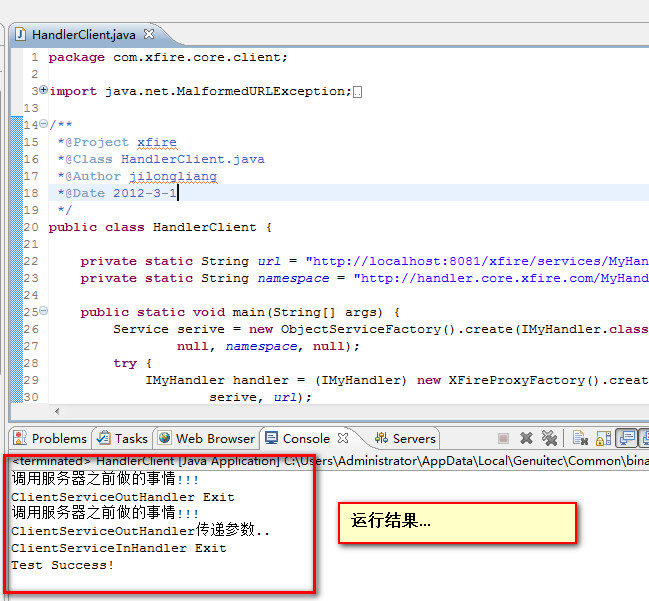The height and width of the screenshot is (601, 649).
Task: Click the namespace variable on line 23
Action: point(293,278)
